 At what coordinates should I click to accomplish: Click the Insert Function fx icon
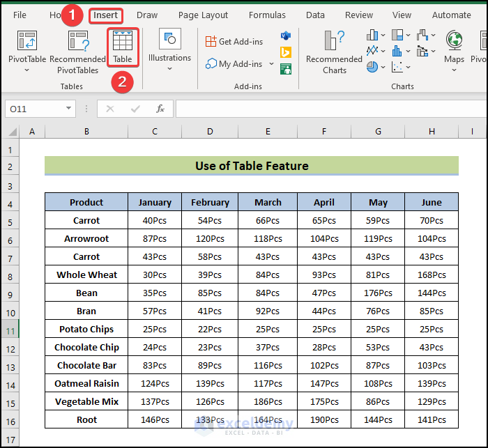coord(160,109)
